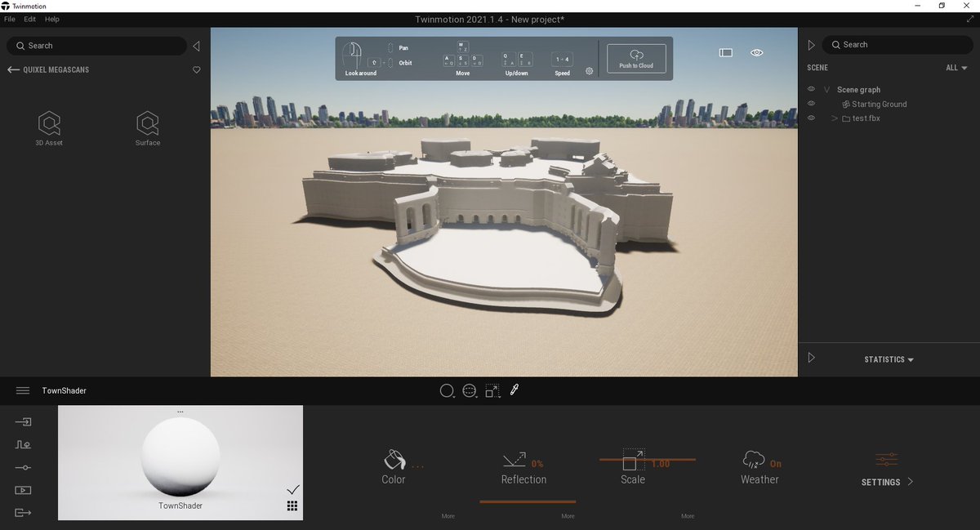Click the Settings dock icon with slider line

[x=23, y=467]
